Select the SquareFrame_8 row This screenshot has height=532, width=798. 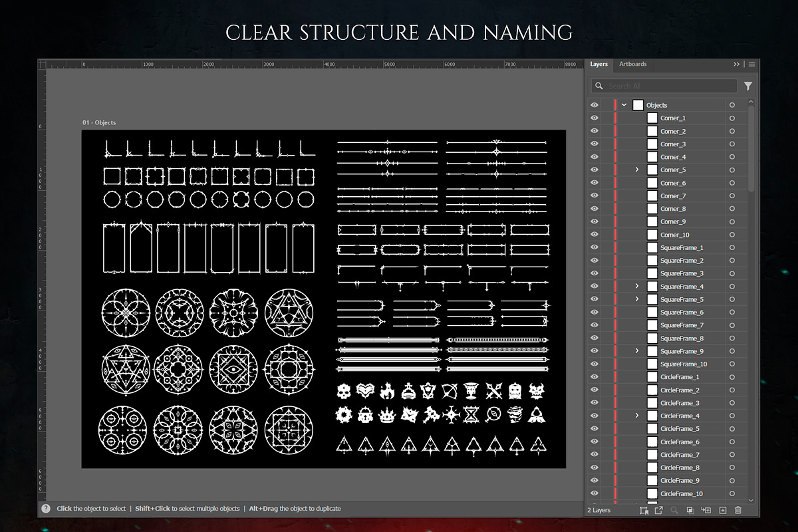click(x=667, y=338)
